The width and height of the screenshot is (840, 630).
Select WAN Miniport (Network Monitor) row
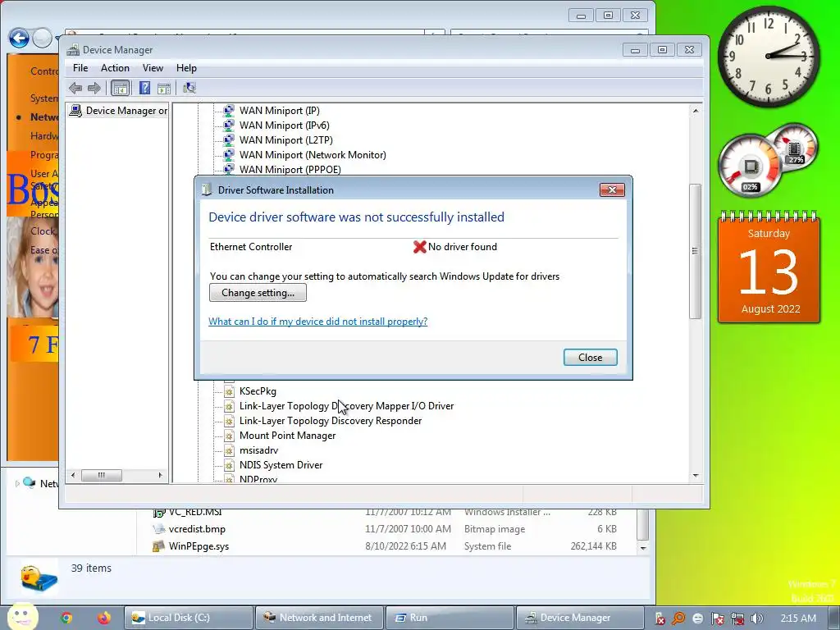[x=313, y=155]
